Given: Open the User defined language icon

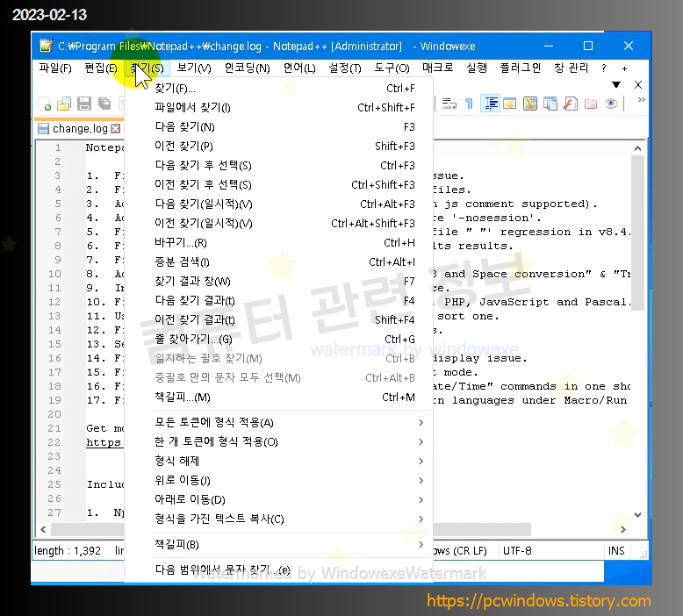Looking at the screenshot, I should (x=510, y=104).
